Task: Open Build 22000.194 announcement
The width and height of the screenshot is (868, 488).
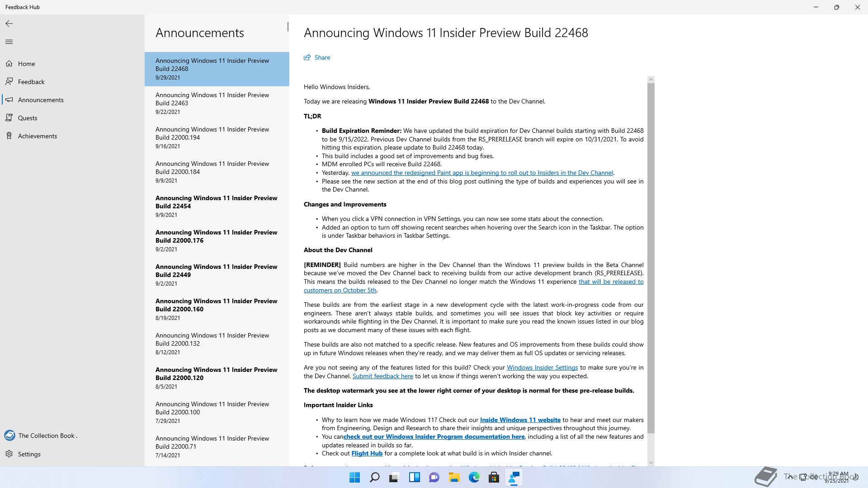Action: tap(217, 138)
